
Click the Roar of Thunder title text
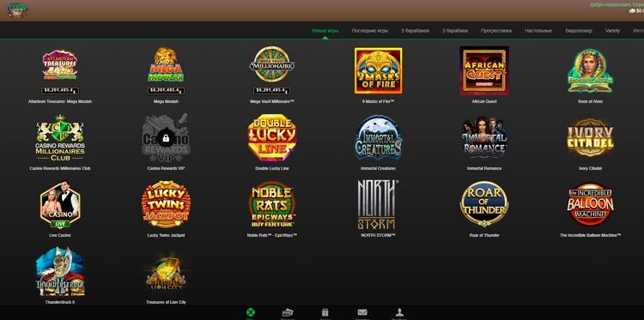click(x=484, y=235)
